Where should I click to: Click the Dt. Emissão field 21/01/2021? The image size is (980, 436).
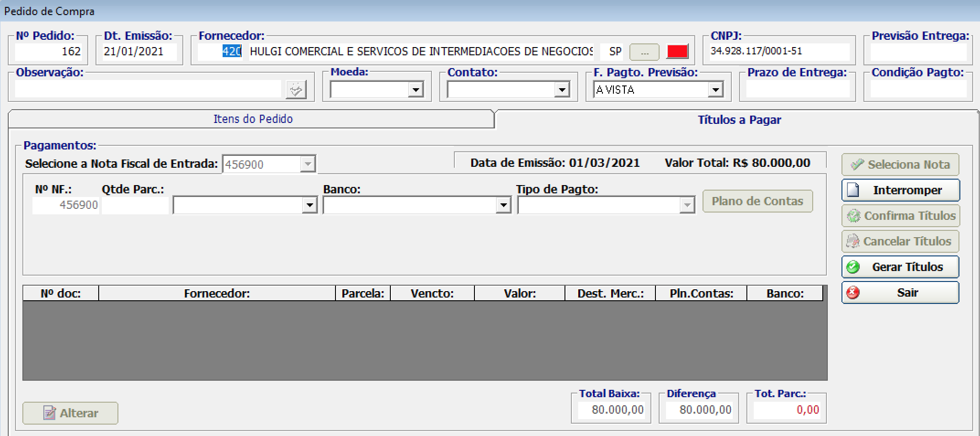(x=139, y=51)
